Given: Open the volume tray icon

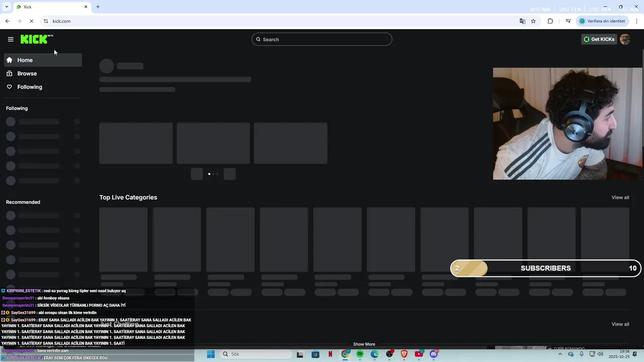Looking at the screenshot, I should click(600, 354).
